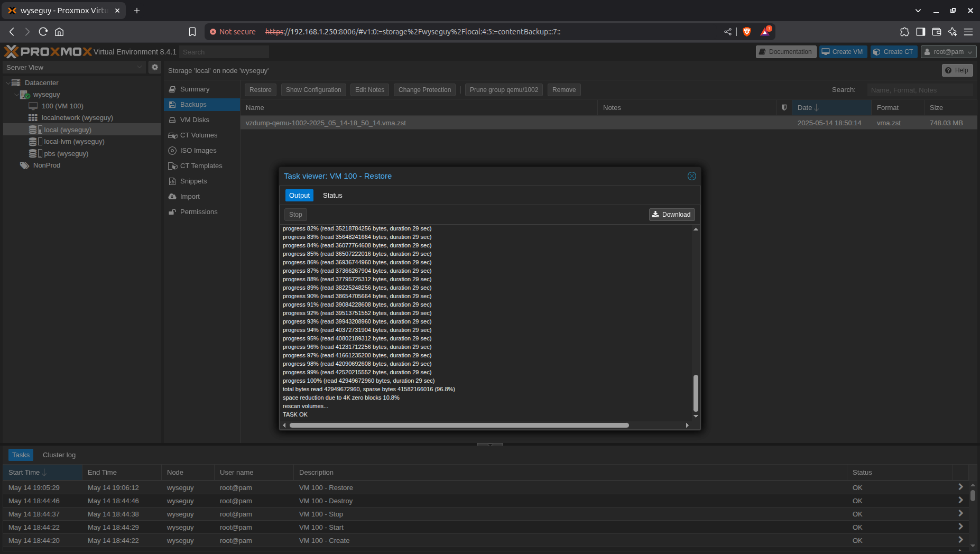This screenshot has width=980, height=554.
Task: Expand details of VM 100 - Destroy task
Action: coord(960,500)
